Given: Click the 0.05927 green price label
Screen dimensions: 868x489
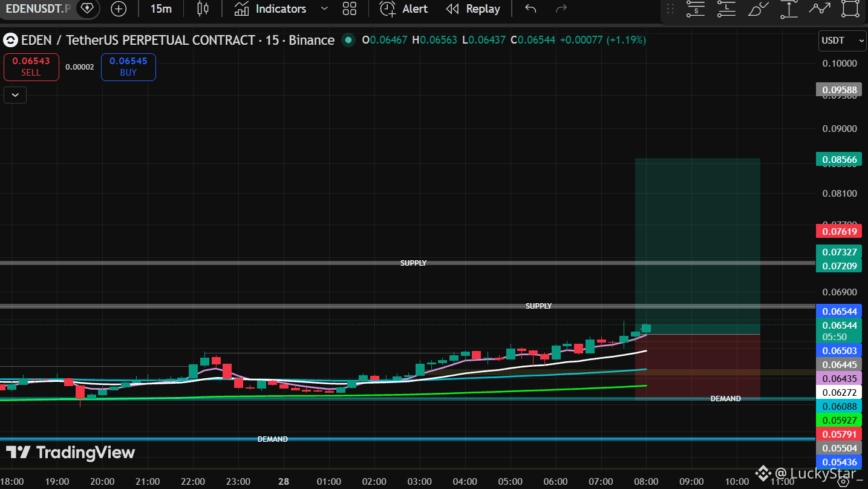Looking at the screenshot, I should pyautogui.click(x=838, y=420).
